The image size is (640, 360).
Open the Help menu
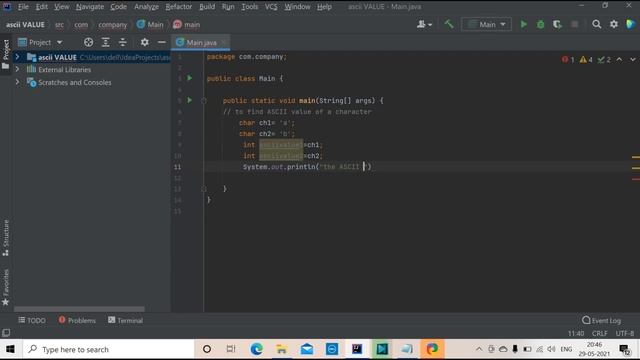(324, 7)
